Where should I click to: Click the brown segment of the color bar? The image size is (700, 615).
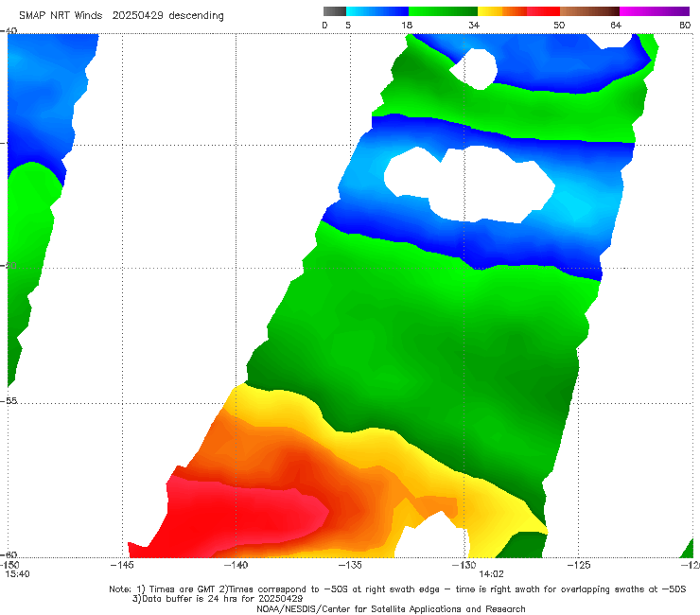click(589, 11)
